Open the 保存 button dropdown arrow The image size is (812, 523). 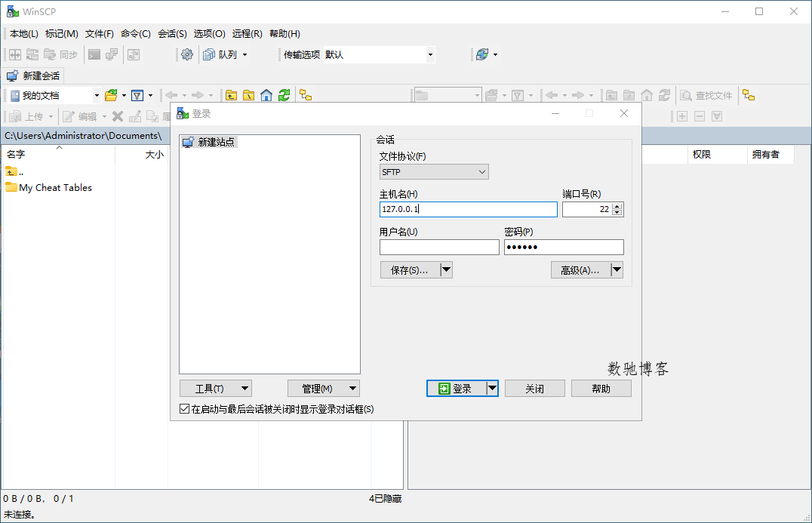click(x=446, y=269)
